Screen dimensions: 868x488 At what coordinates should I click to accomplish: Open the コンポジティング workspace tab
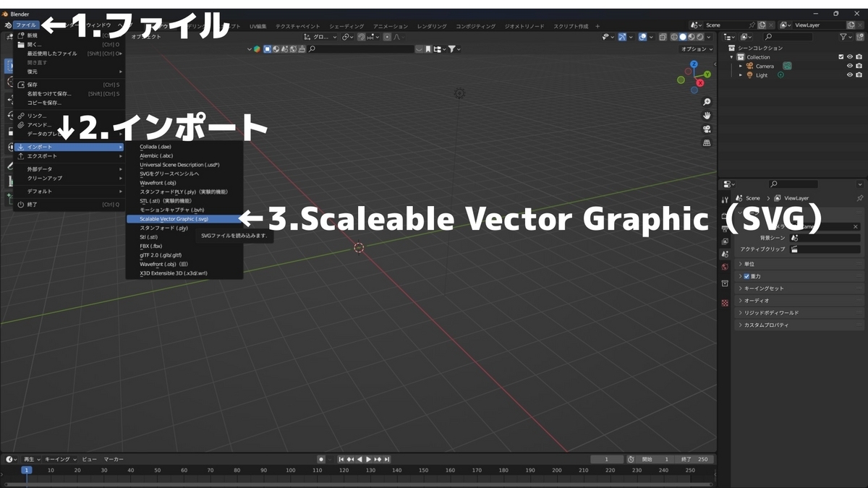[475, 26]
